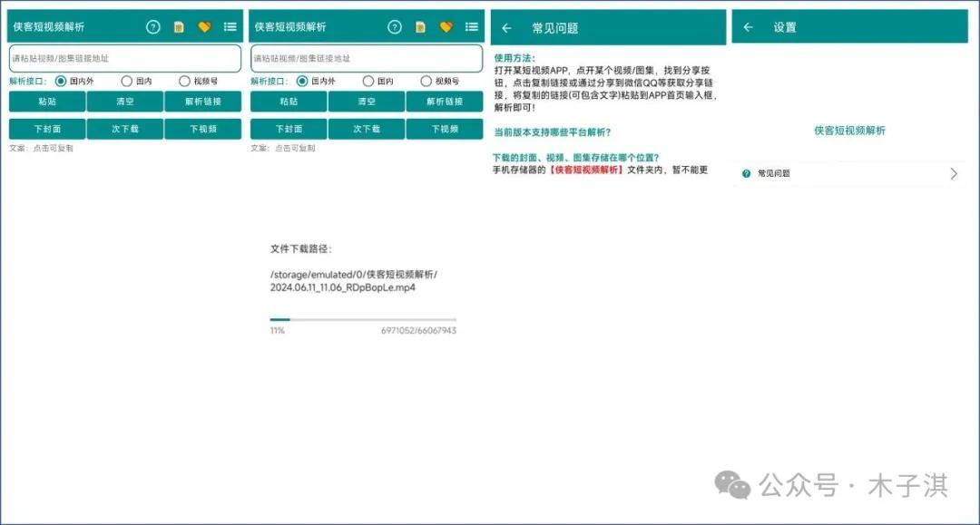This screenshot has height=525, width=980.
Task: Open the hamburger list menu icon
Action: pos(230,27)
